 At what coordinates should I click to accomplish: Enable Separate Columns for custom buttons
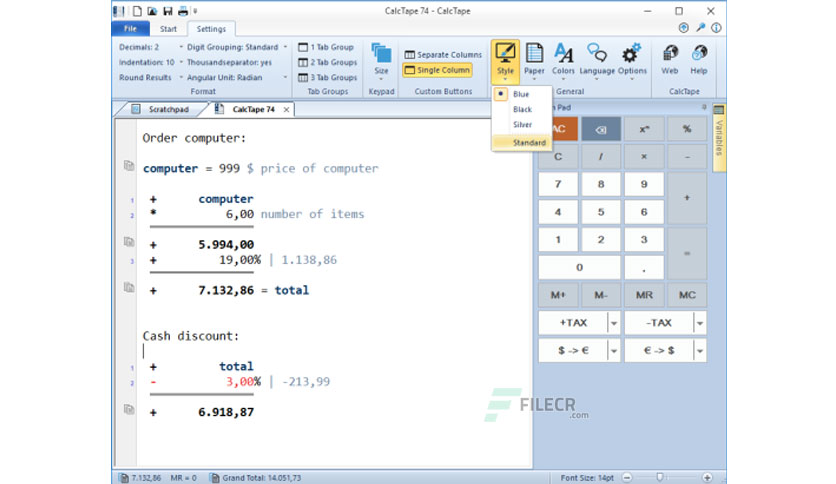coord(443,54)
